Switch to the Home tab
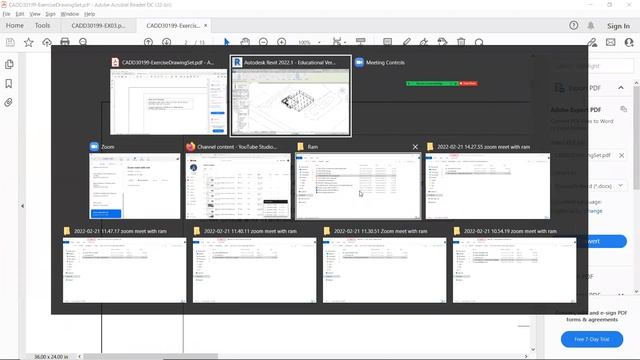Screen dimensions: 640x360 [x=15, y=25]
